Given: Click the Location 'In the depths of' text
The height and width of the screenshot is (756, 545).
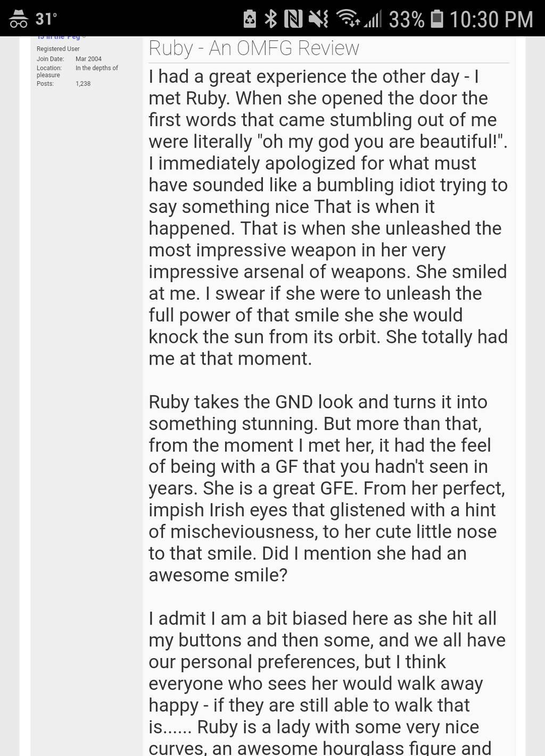Looking at the screenshot, I should click(97, 68).
